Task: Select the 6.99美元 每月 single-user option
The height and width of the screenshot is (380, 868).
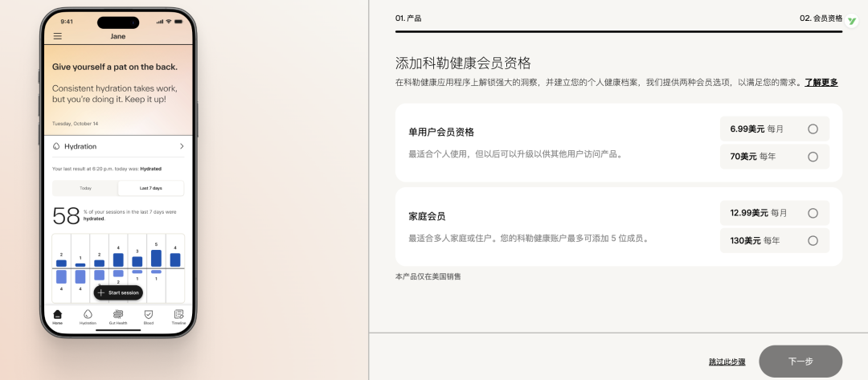Action: tap(813, 129)
